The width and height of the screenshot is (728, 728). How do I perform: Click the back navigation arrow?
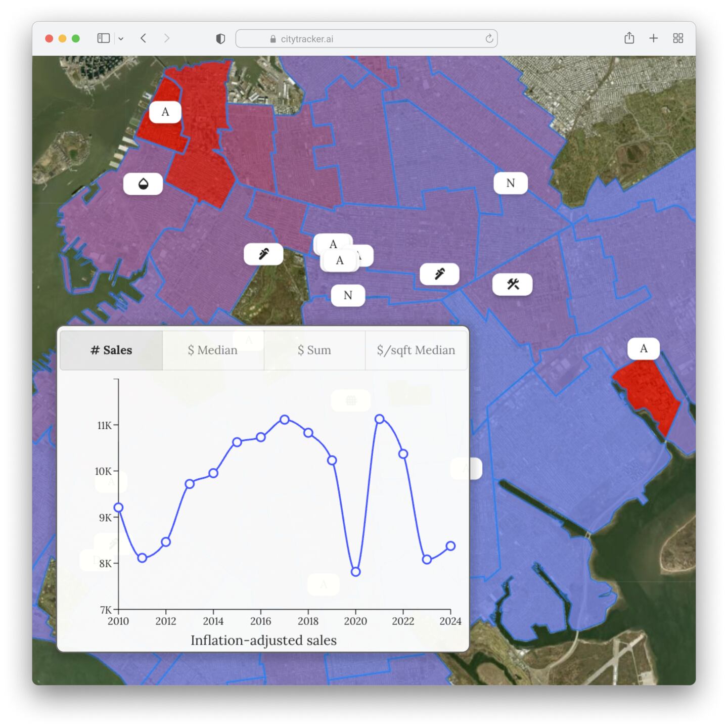point(143,38)
